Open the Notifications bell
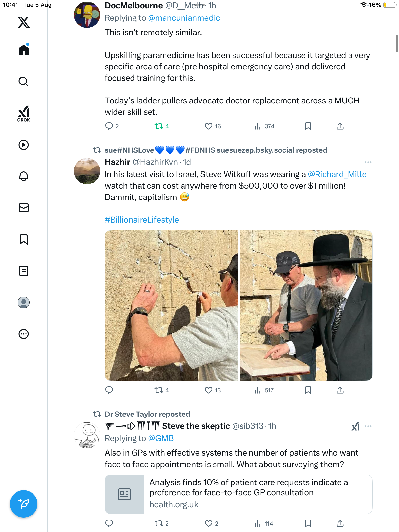 tap(24, 176)
